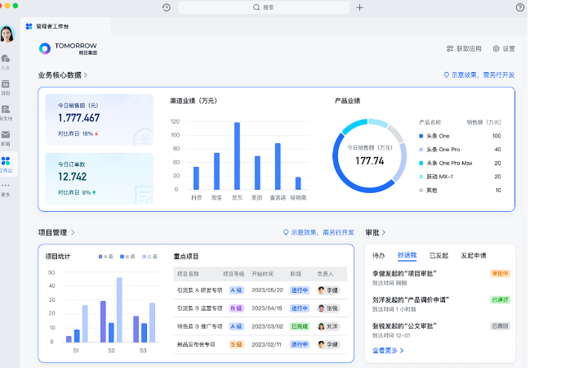The height and width of the screenshot is (368, 588).
Task: Focus the search (搜索) field
Action: pos(264,7)
